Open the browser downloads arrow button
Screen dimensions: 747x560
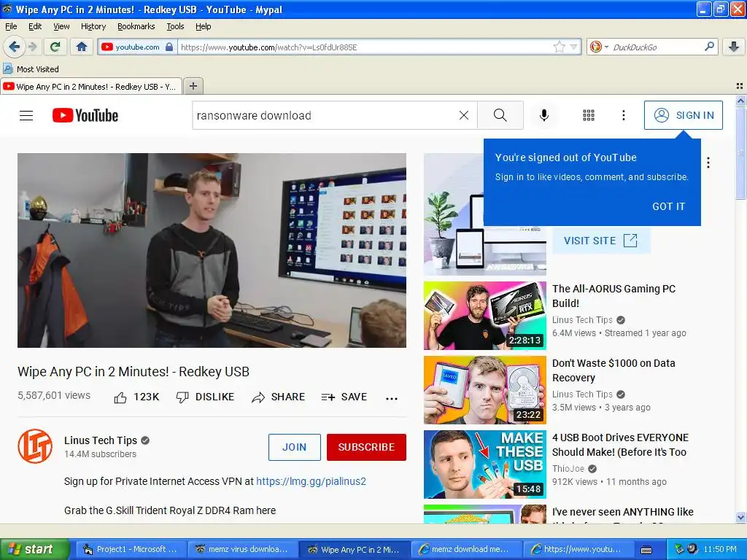click(x=734, y=47)
